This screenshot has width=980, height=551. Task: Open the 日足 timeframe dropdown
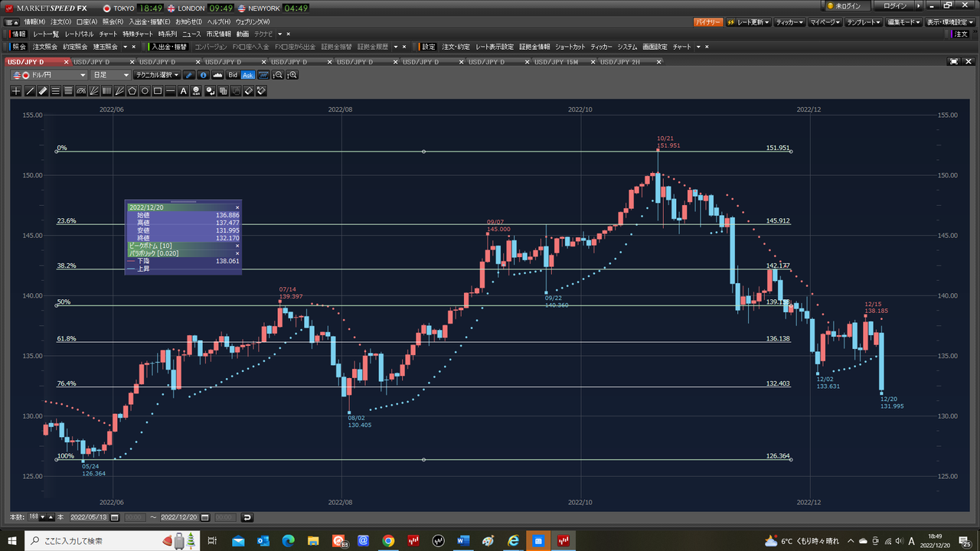[x=110, y=75]
